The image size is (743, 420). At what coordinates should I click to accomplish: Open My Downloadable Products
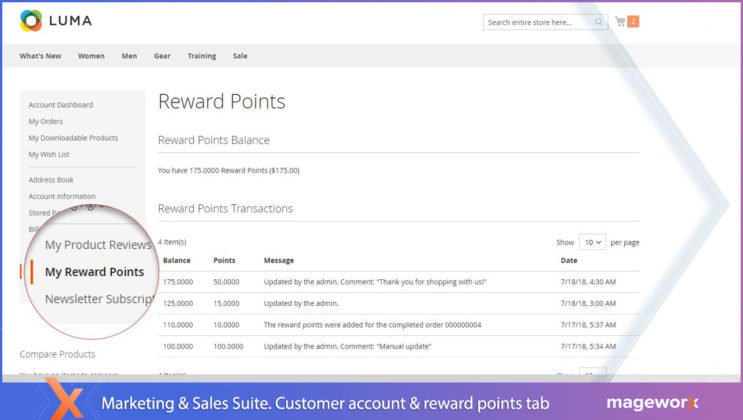tap(73, 138)
